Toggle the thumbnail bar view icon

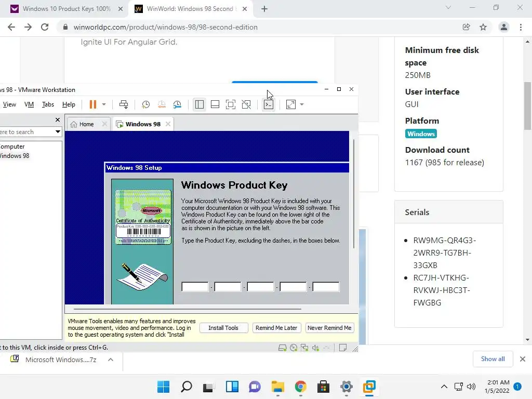click(215, 104)
